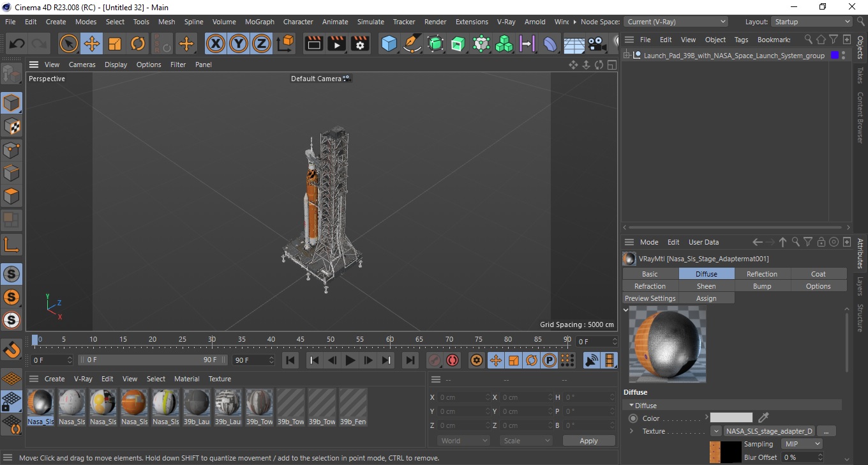Screen dimensions: 868x465
Task: Toggle Parameter keyframe recording P icon
Action: pos(549,360)
